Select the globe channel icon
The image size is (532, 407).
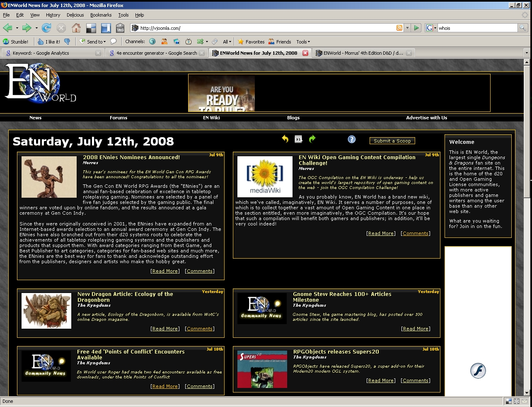click(x=152, y=41)
